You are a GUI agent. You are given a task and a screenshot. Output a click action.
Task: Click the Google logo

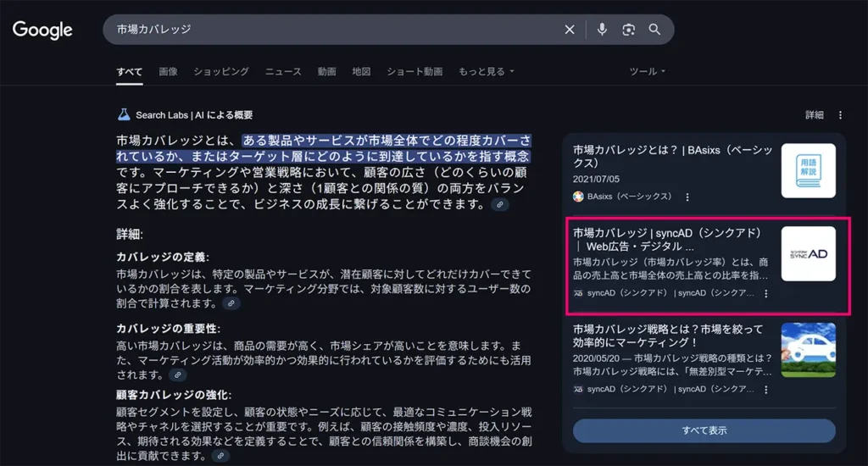click(x=42, y=30)
